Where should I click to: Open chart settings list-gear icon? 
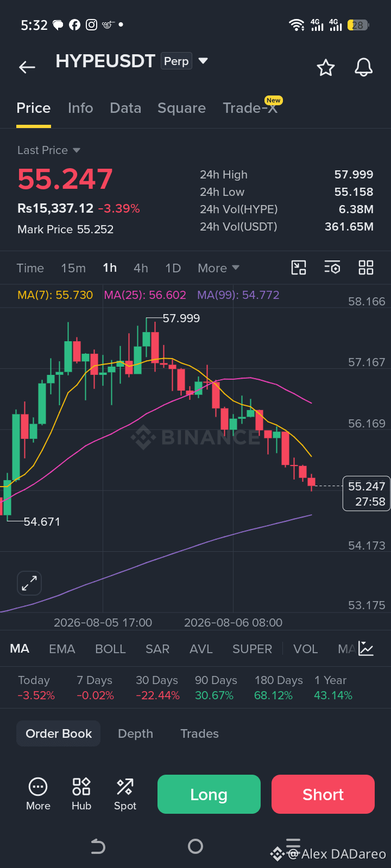coord(332,267)
